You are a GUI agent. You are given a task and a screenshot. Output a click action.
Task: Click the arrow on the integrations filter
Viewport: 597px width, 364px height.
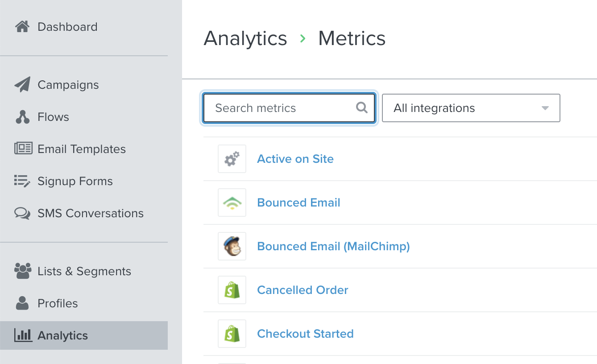(x=545, y=108)
